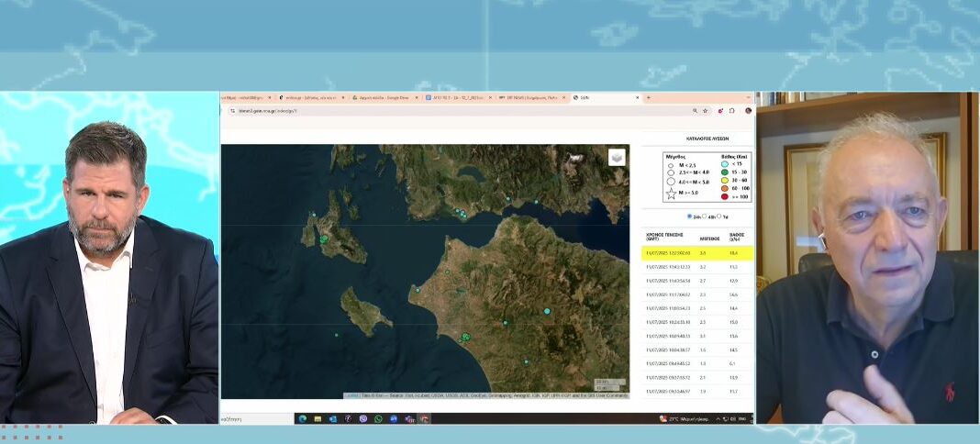Launch WhatsApp from the taskbar
This screenshot has width=980, height=444.
pos(378,418)
